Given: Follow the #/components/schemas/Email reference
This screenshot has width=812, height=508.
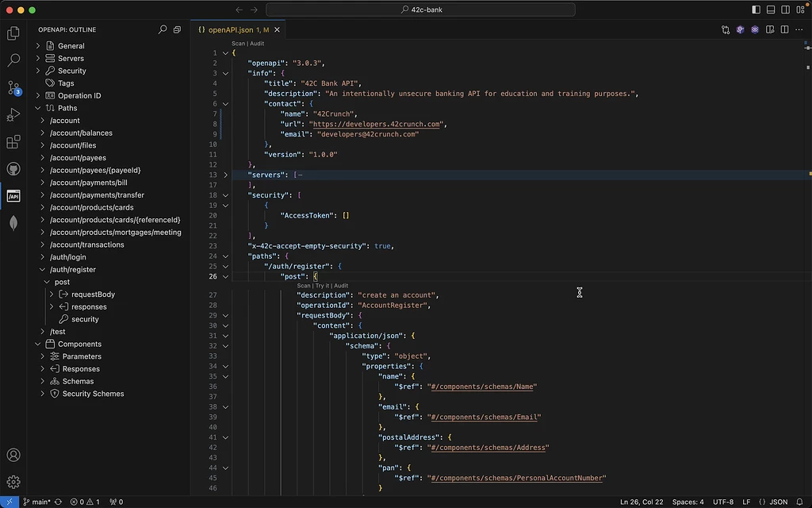Looking at the screenshot, I should click(485, 417).
